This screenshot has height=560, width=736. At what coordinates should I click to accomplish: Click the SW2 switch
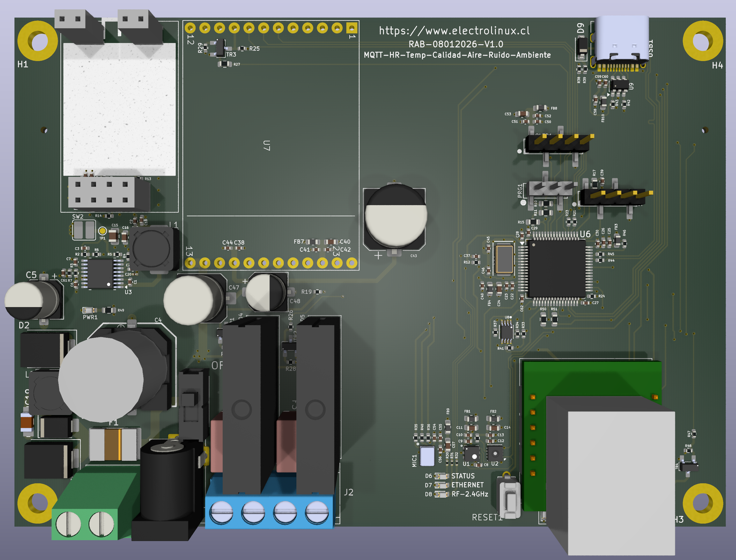click(x=84, y=230)
